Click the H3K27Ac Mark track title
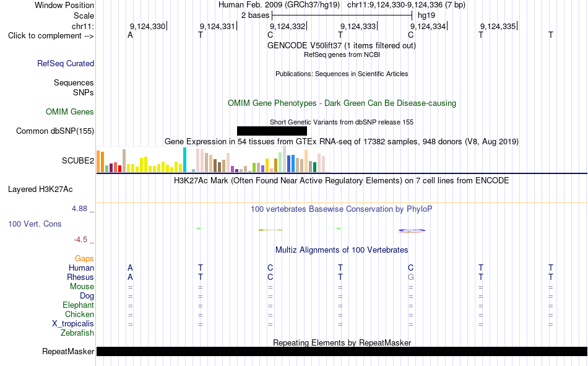588x366 pixels. (x=342, y=181)
